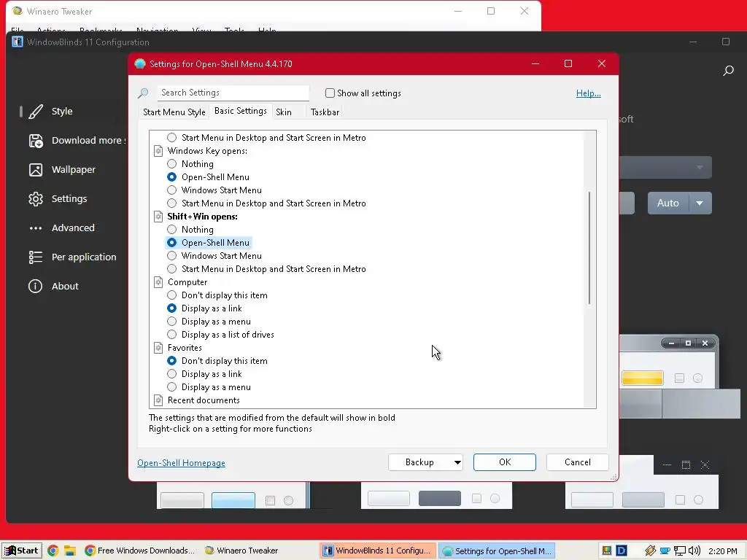Select Display as a menu under Computer
747x560 pixels.
[x=172, y=322]
